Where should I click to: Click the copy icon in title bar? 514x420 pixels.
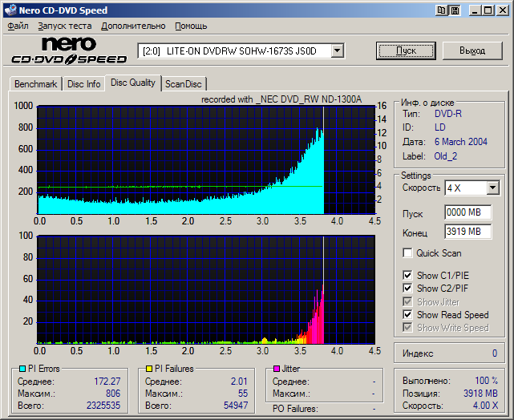pyautogui.click(x=442, y=10)
